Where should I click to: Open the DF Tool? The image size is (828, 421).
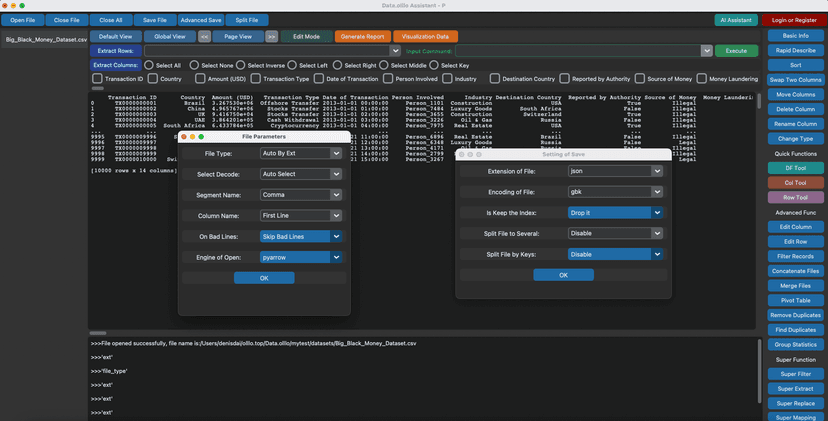pos(795,168)
